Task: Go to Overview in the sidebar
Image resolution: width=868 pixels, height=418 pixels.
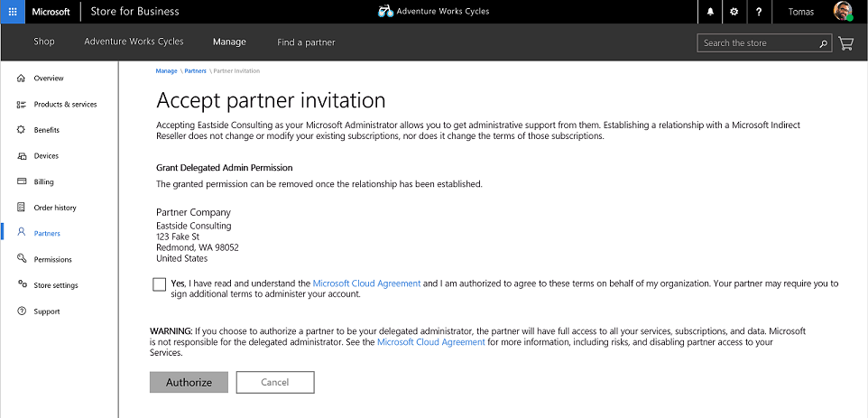Action: click(x=49, y=79)
